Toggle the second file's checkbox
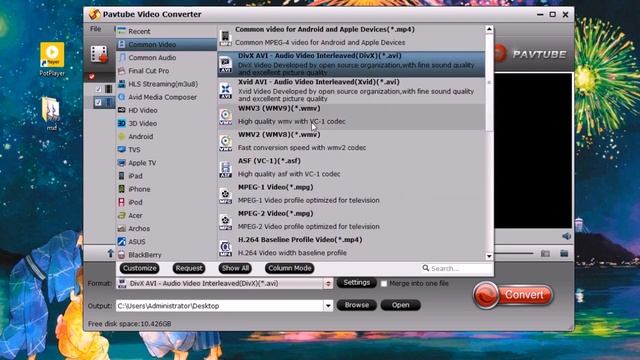 [x=98, y=102]
